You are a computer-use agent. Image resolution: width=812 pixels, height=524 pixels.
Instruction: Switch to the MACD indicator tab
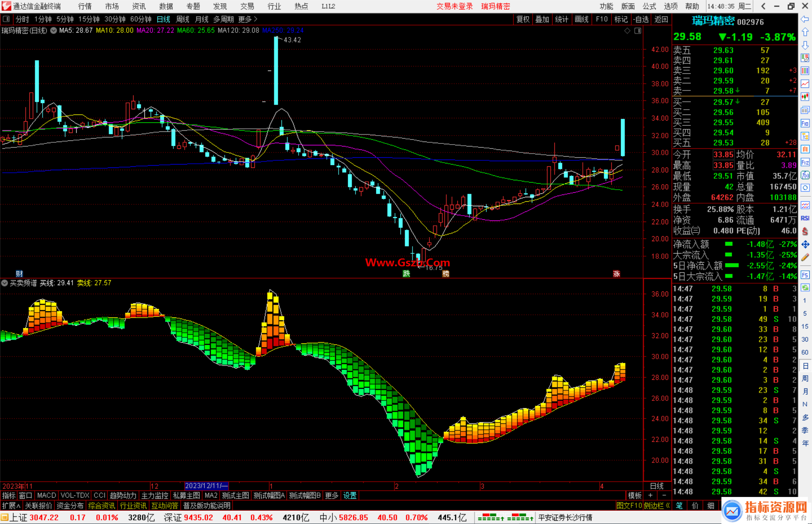(47, 495)
